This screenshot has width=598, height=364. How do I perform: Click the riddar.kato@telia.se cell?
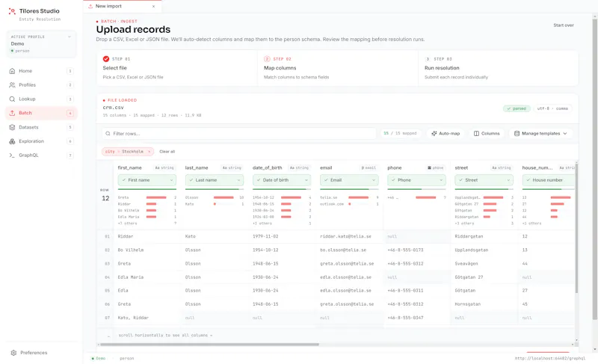coord(345,236)
